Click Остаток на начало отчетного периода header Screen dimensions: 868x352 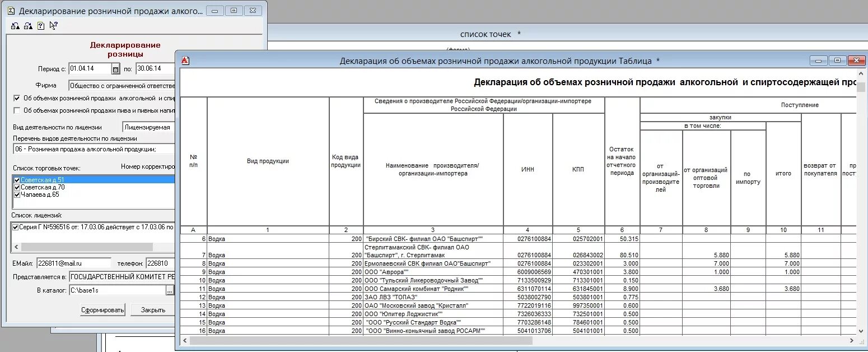622,161
